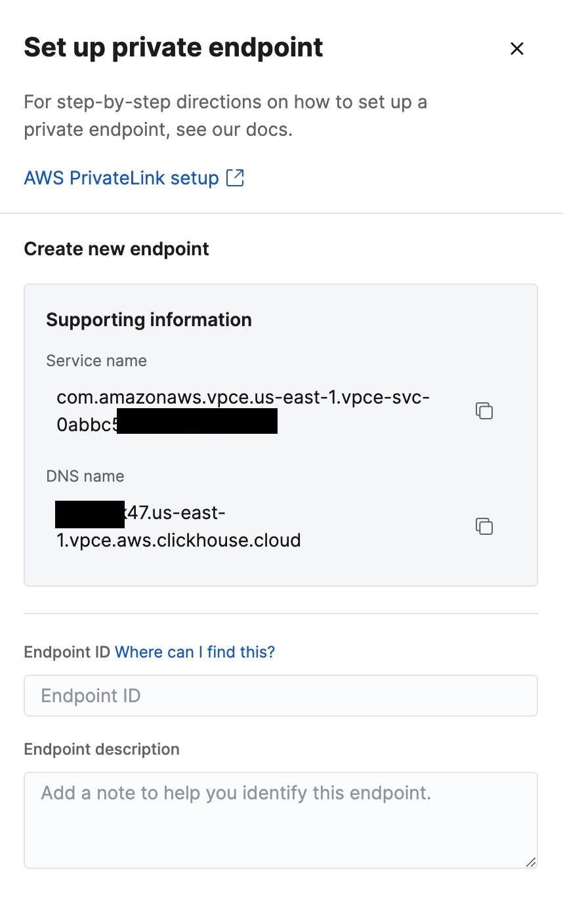
Task: Focus the Endpoint ID input field
Action: coord(281,696)
